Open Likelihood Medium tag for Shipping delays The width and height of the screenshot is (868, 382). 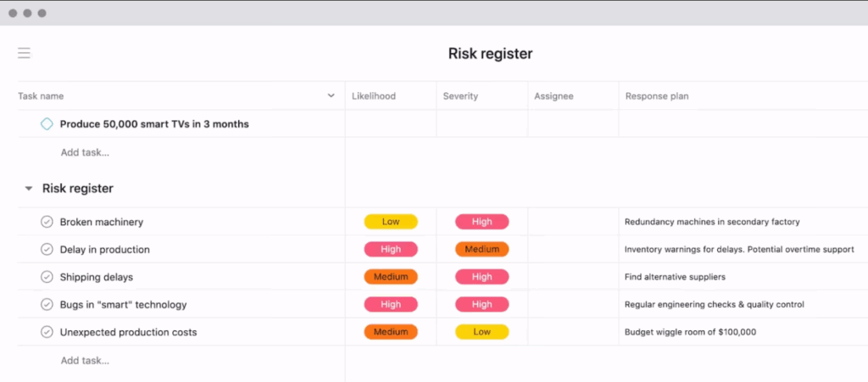(391, 277)
